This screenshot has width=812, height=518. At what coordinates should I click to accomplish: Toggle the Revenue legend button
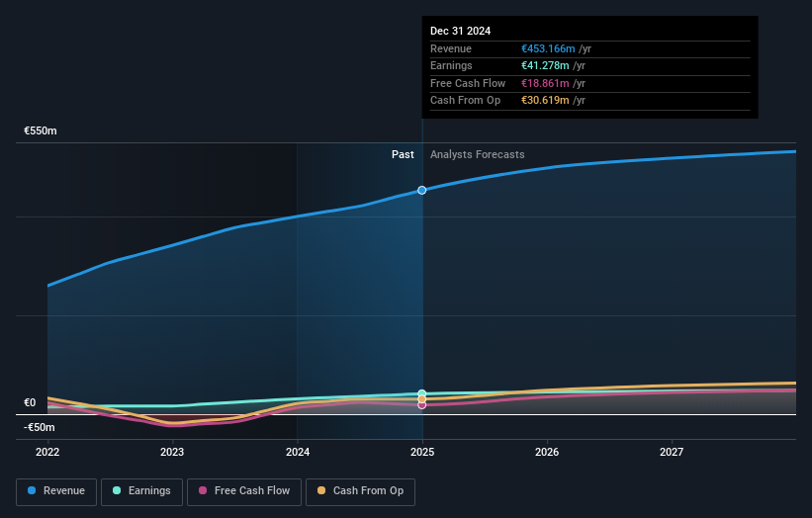click(x=56, y=491)
